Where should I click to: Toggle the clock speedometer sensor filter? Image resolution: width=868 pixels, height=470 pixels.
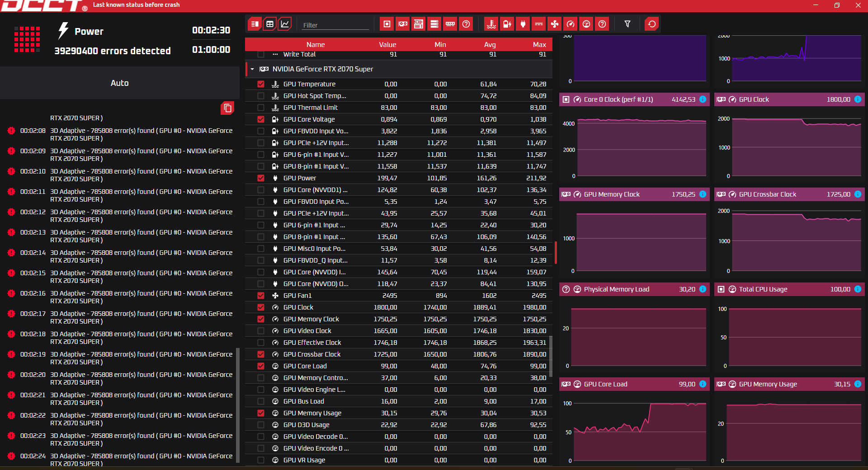tap(571, 24)
